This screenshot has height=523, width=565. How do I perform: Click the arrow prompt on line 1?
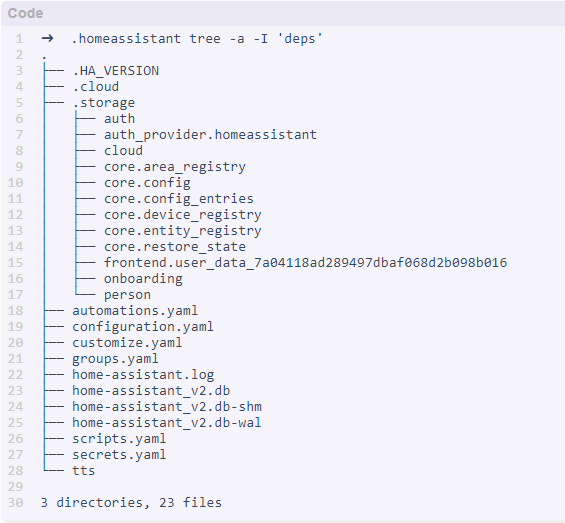coord(47,38)
